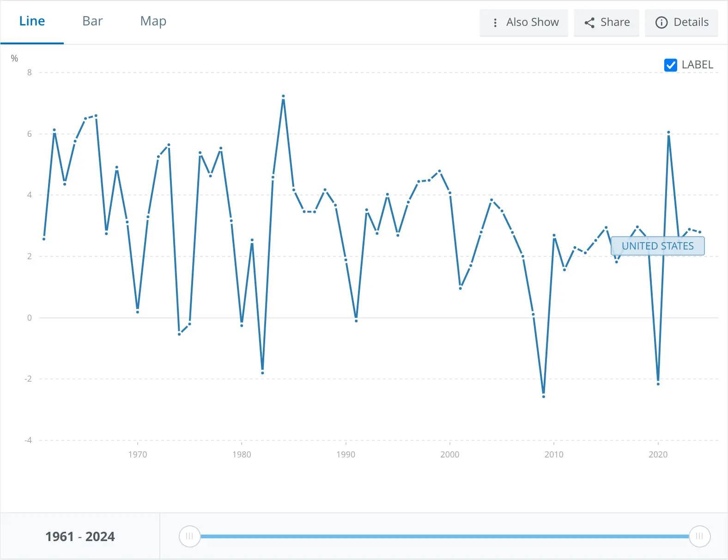Click the three-dot icon beside Also Show
The image size is (728, 560).
495,23
